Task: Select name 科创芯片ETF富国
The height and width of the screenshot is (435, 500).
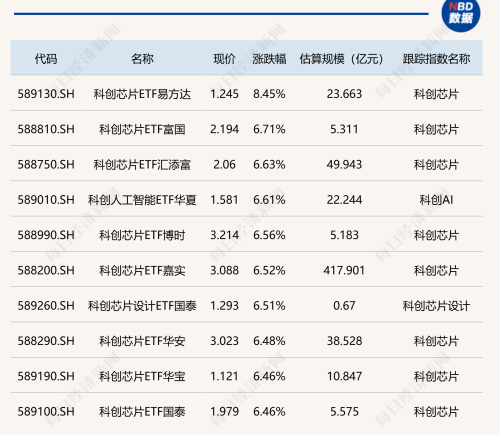Action: pyautogui.click(x=142, y=129)
